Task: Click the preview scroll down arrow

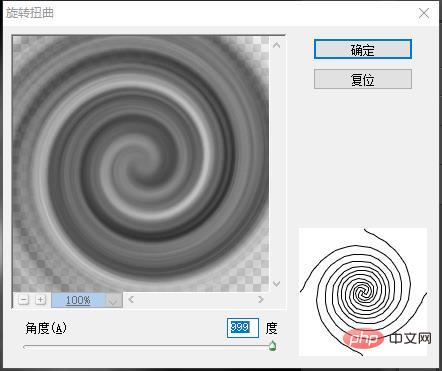Action: [276, 284]
